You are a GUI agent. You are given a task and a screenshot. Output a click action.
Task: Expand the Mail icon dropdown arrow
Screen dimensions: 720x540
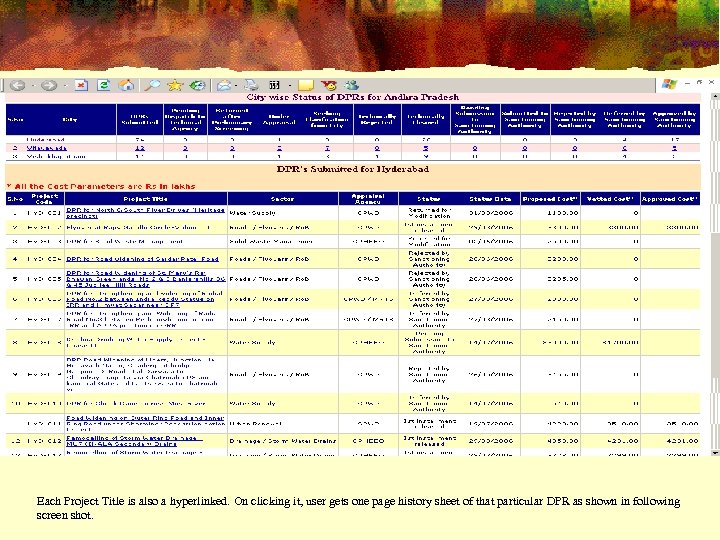point(236,86)
